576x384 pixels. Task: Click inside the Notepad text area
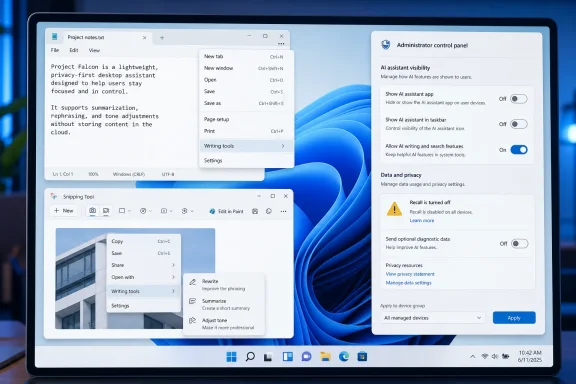[x=121, y=112]
